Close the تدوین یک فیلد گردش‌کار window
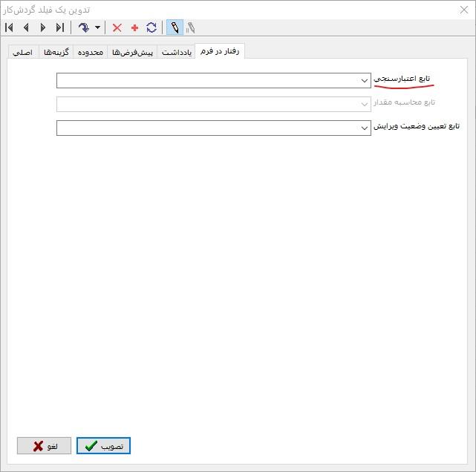 (x=463, y=9)
